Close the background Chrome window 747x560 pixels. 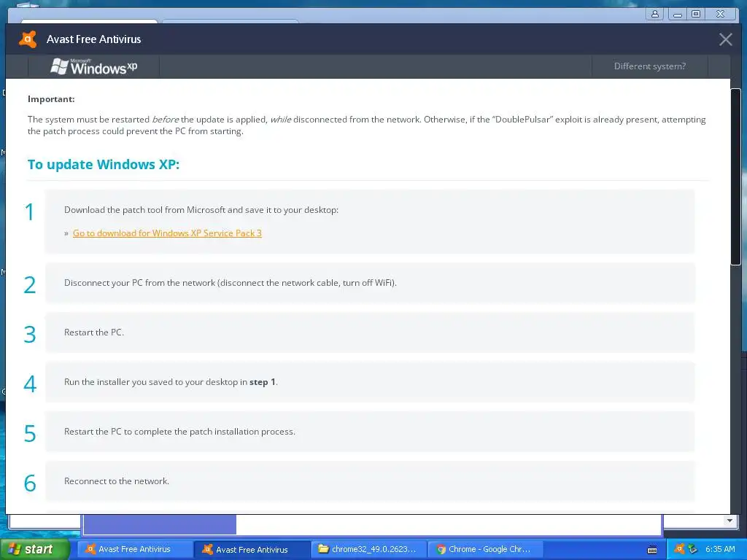[x=721, y=14]
